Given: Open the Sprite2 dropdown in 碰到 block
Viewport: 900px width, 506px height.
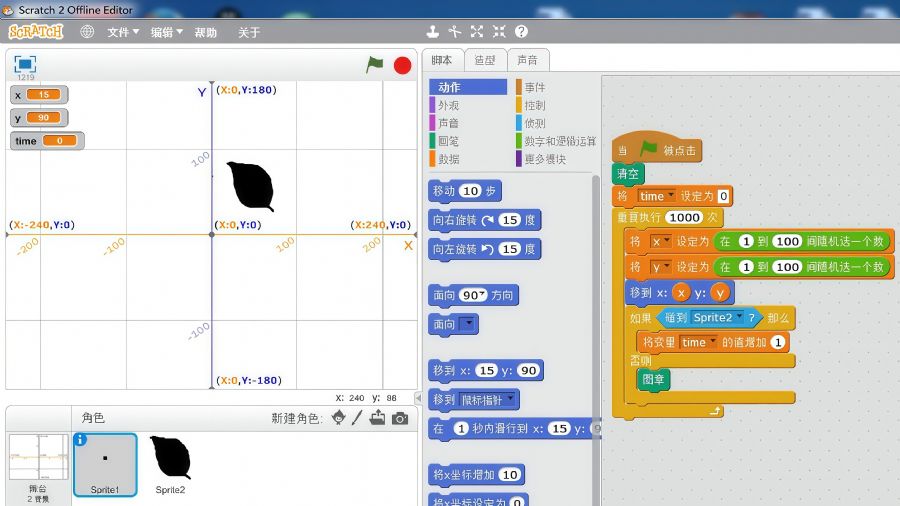Looking at the screenshot, I should [739, 317].
